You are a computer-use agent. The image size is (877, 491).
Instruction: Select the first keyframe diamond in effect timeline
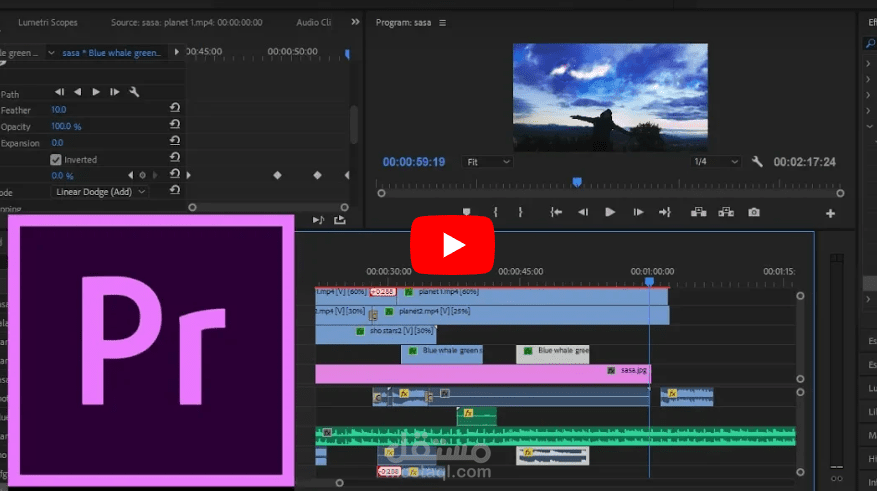tap(277, 175)
